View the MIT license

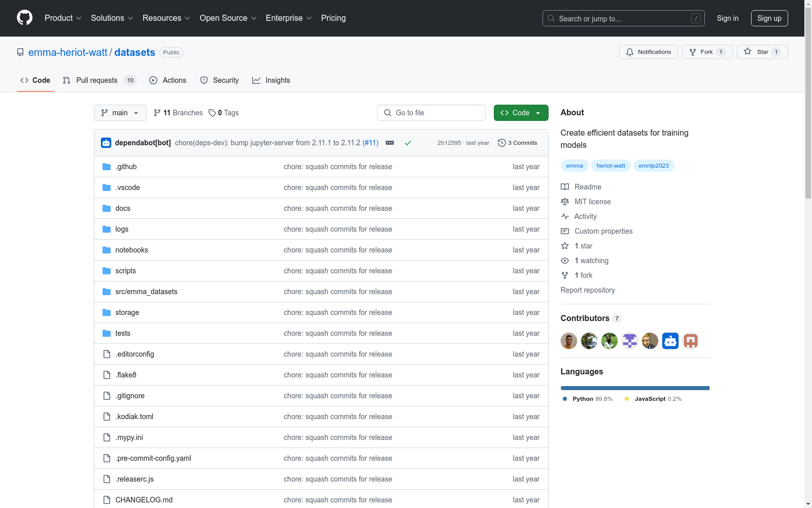(586, 202)
